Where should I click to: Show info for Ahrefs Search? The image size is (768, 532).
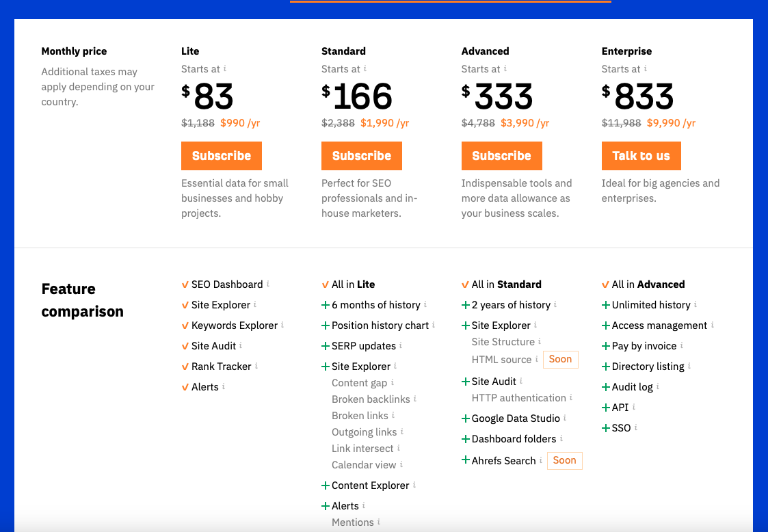click(541, 460)
